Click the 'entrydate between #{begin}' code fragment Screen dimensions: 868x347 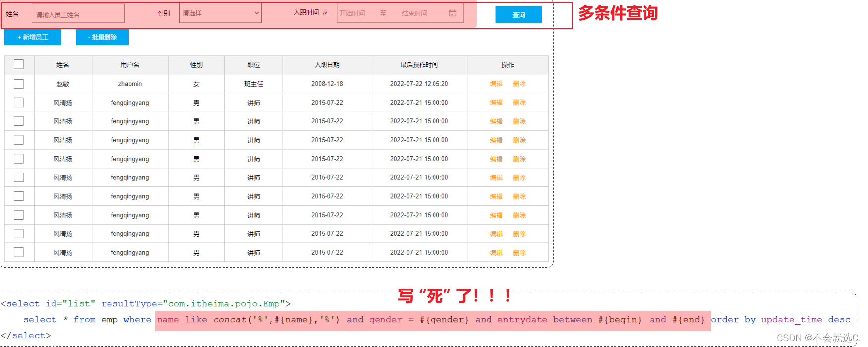pyautogui.click(x=570, y=320)
